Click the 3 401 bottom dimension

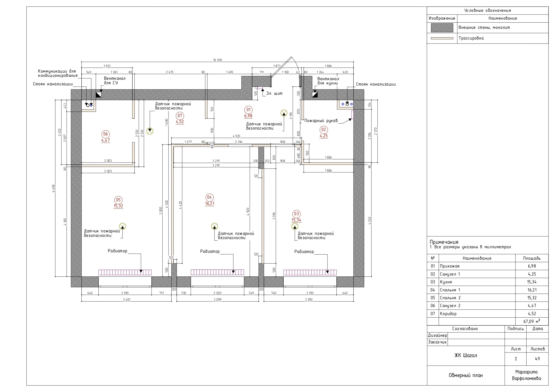click(x=126, y=299)
